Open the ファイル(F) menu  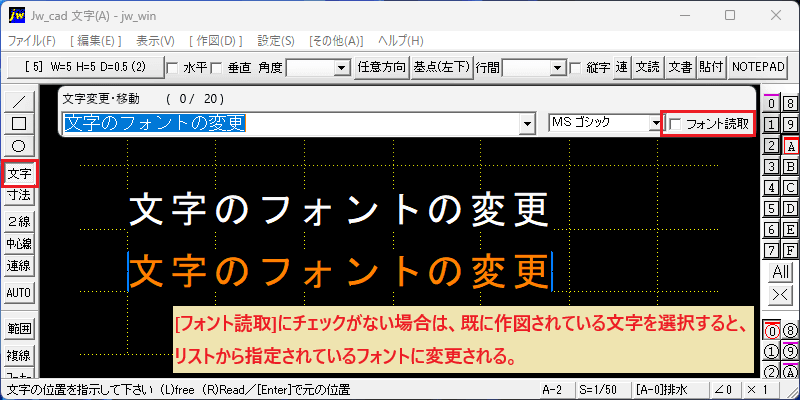point(32,41)
